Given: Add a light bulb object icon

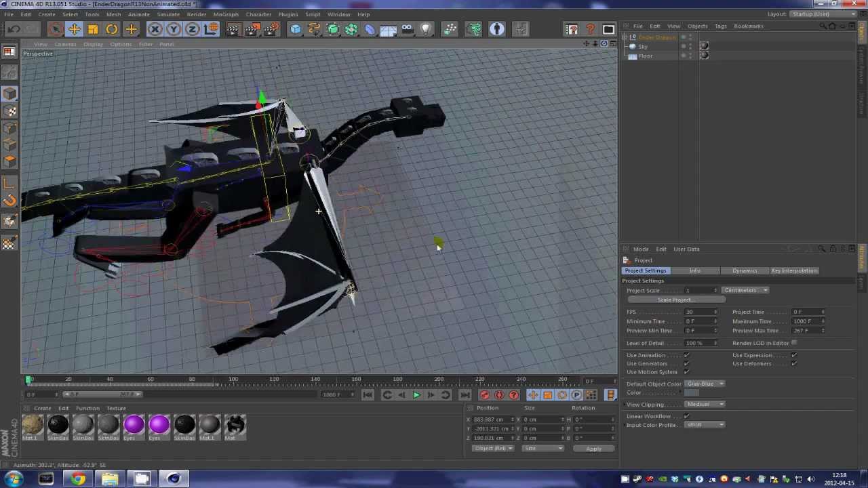Looking at the screenshot, I should point(426,29).
